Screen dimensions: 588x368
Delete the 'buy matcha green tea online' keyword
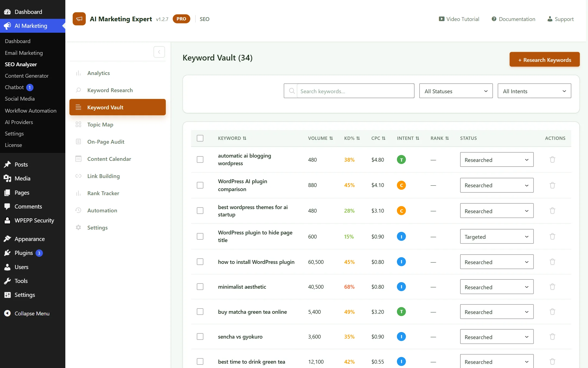552,312
